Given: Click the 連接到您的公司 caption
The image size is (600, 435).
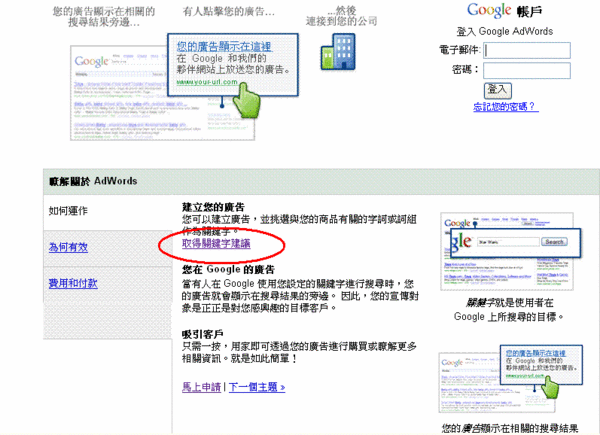Looking at the screenshot, I should [341, 21].
